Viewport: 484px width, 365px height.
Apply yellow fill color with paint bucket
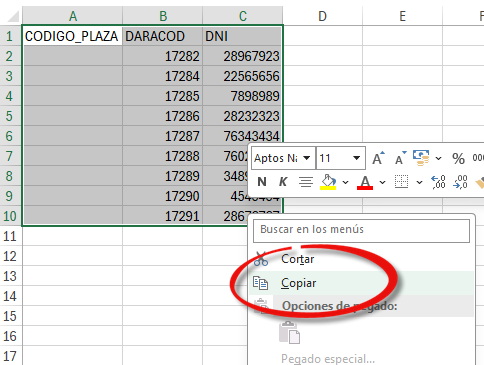tap(328, 182)
